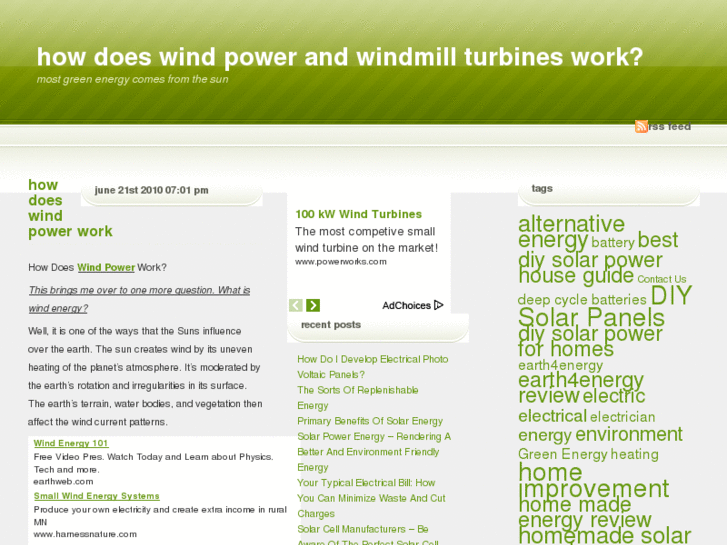Viewport: 727px width, 545px height.
Task: Select the 'Contact Us' tag
Action: pos(662,279)
